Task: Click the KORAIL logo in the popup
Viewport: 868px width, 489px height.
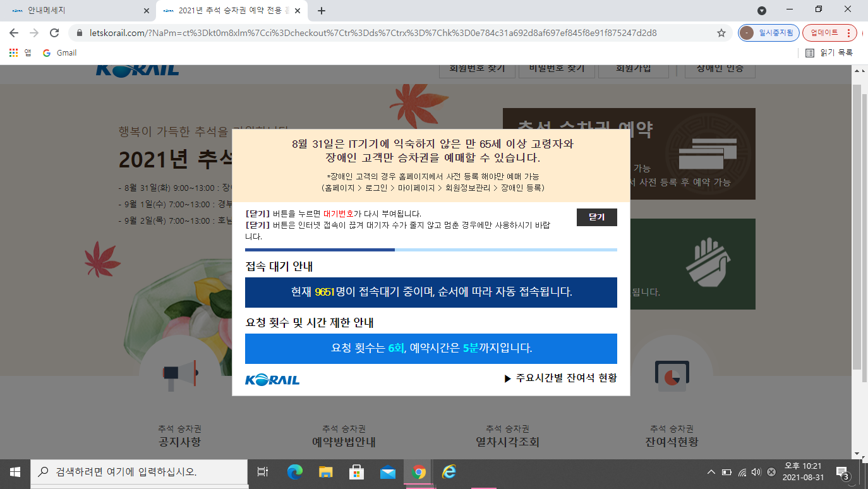Action: coord(272,380)
